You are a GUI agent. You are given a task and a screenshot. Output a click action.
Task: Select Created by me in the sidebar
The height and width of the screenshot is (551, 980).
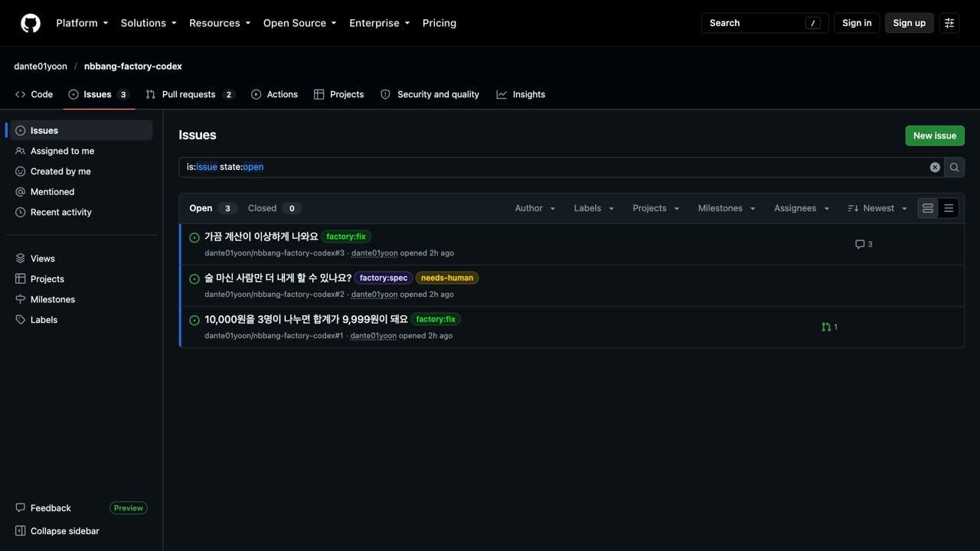click(x=80, y=171)
